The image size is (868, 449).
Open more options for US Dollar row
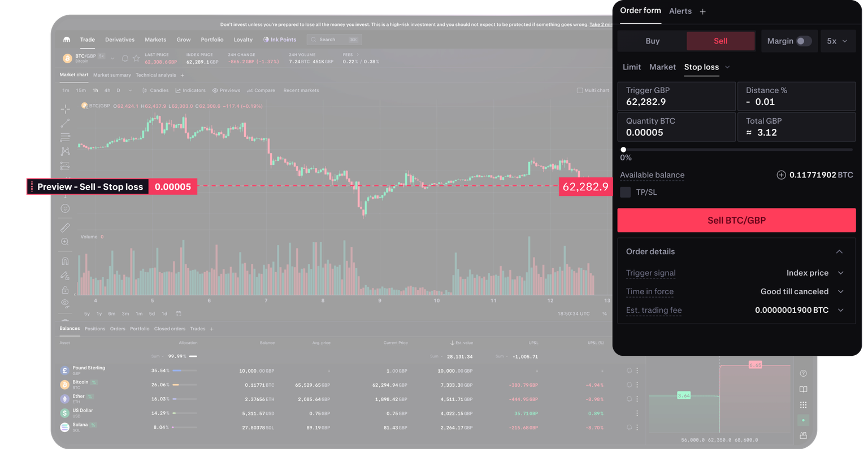(x=637, y=413)
